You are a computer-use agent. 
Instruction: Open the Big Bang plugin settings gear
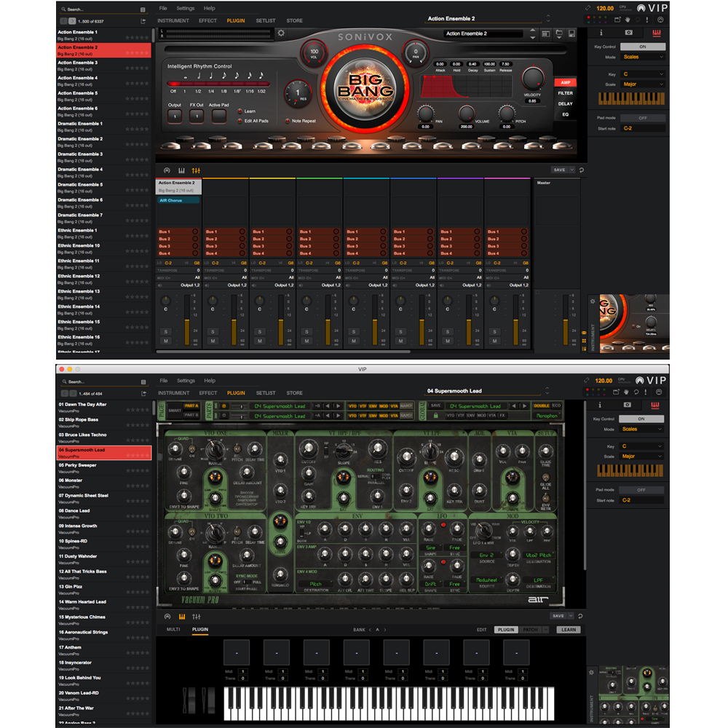pos(281,33)
